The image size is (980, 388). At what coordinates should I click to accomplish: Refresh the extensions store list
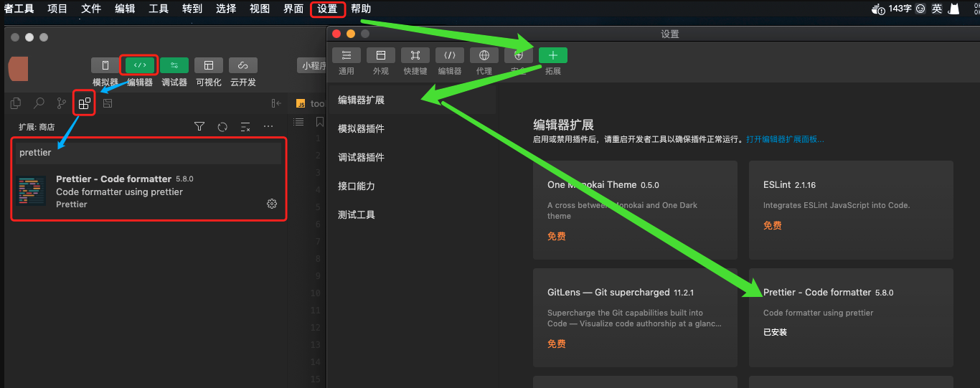[x=222, y=126]
